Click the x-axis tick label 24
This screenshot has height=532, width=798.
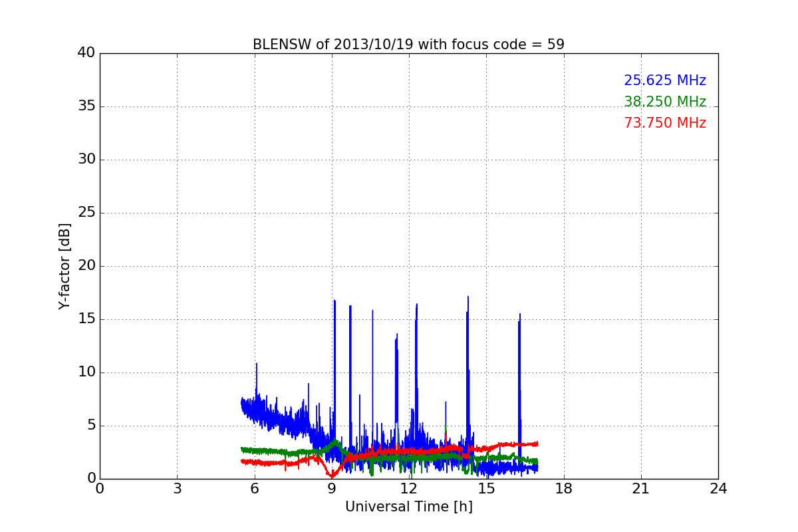pos(718,489)
